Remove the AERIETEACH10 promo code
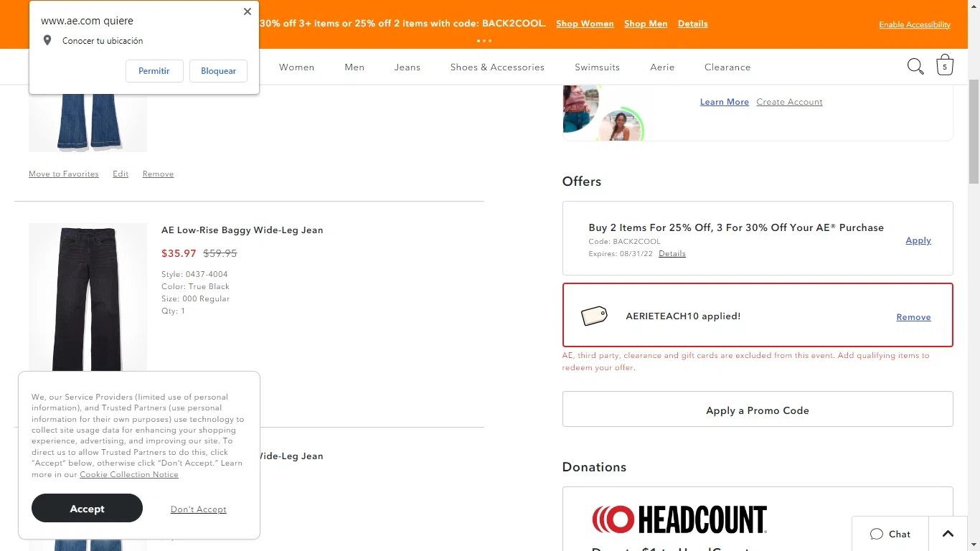This screenshot has height=551, width=980. 913,317
